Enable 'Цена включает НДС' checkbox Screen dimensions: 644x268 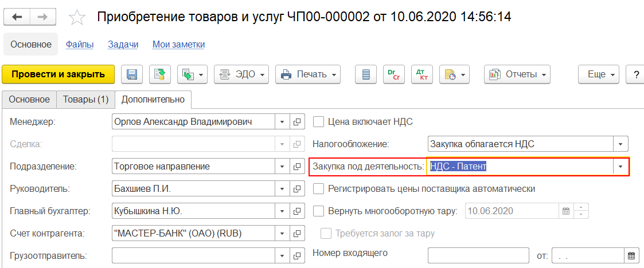(319, 121)
